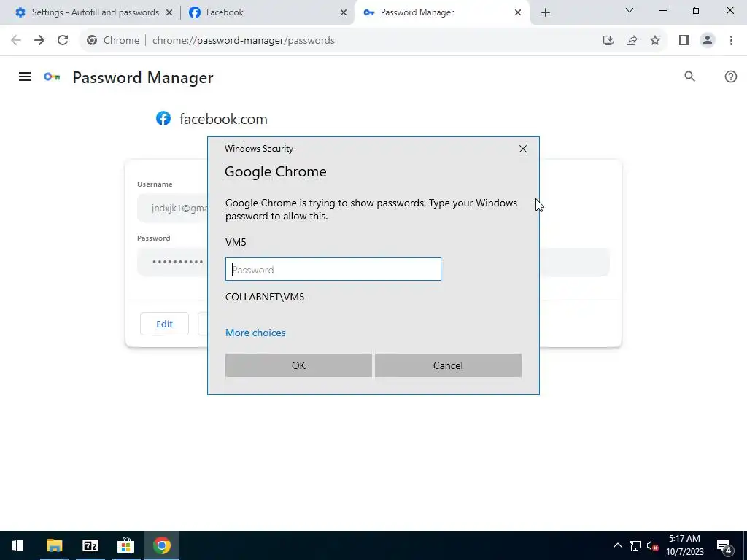Search passwords with the magnifier icon
The image size is (747, 560).
[x=689, y=77]
